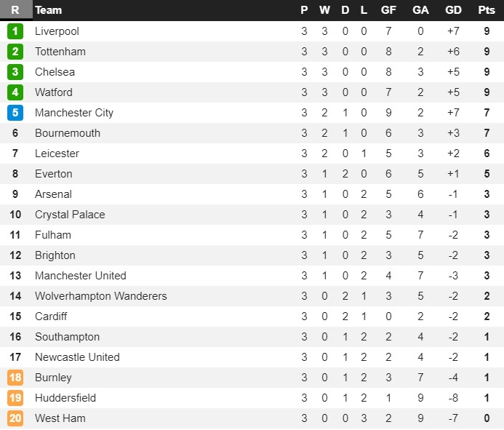Screen dimensions: 504x430
Task: Click Manchester City's blue rank 5 badge
Action: [15, 113]
